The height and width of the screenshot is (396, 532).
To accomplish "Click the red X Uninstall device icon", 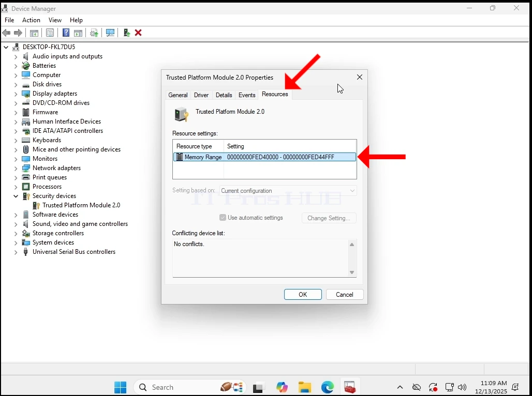I will click(138, 33).
